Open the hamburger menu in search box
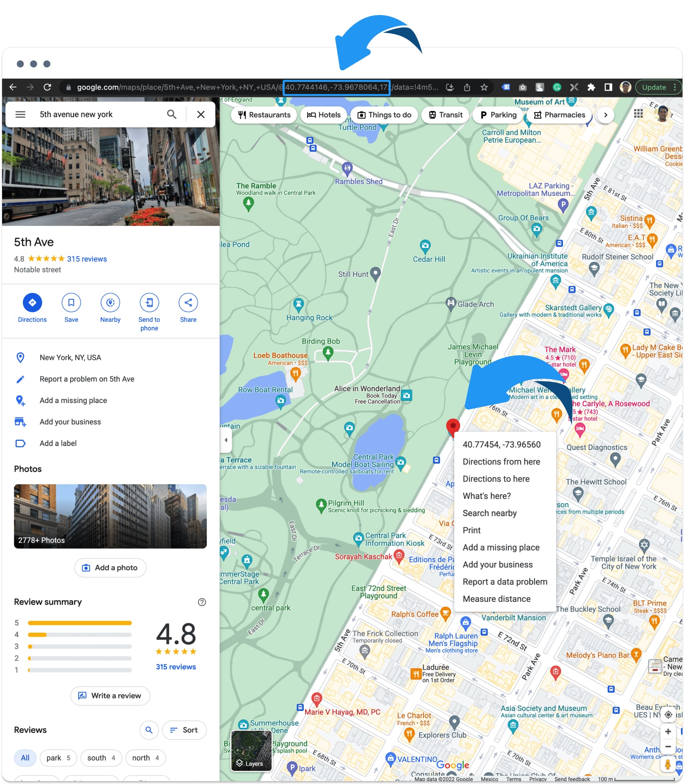Viewport: 685px width, 784px height. tap(20, 114)
